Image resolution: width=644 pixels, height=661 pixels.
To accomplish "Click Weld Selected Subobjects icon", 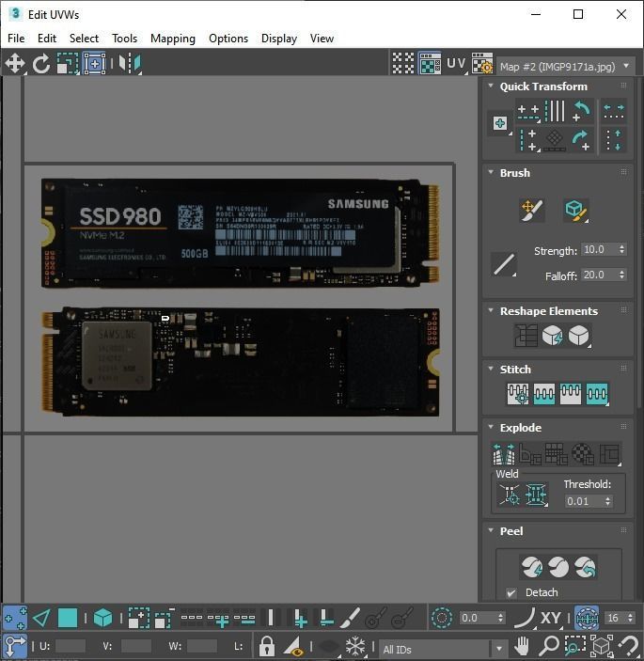I will coord(536,495).
